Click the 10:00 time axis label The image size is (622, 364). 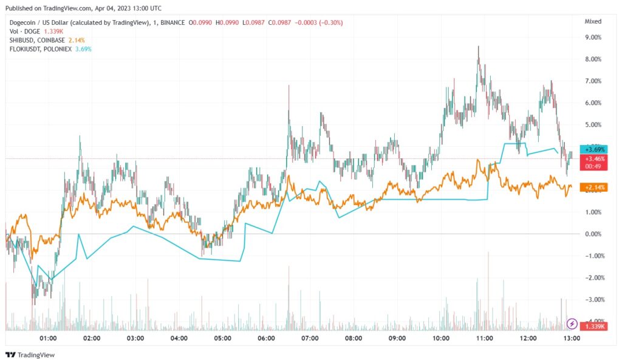point(441,339)
